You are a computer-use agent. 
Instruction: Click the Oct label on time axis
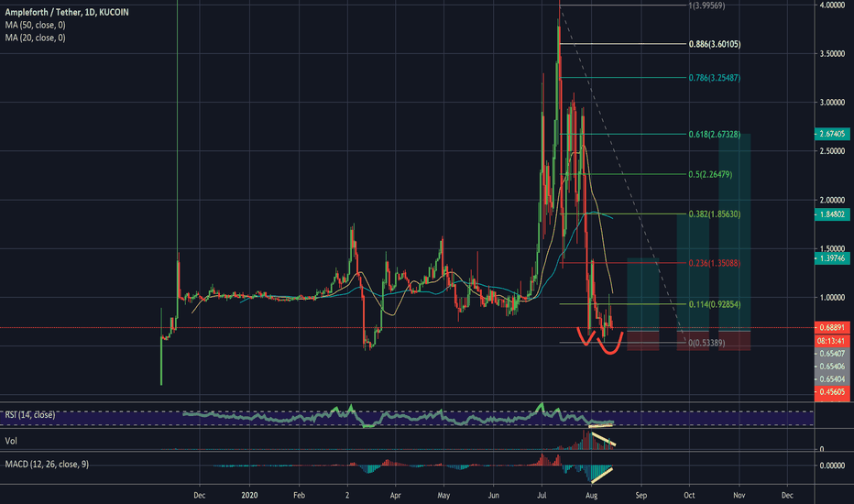[x=689, y=495]
